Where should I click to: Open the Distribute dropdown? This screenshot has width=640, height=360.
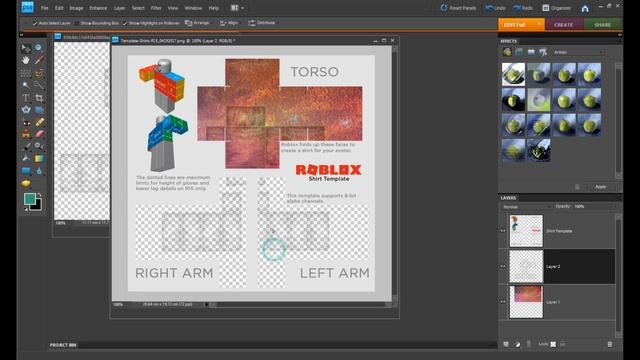263,23
